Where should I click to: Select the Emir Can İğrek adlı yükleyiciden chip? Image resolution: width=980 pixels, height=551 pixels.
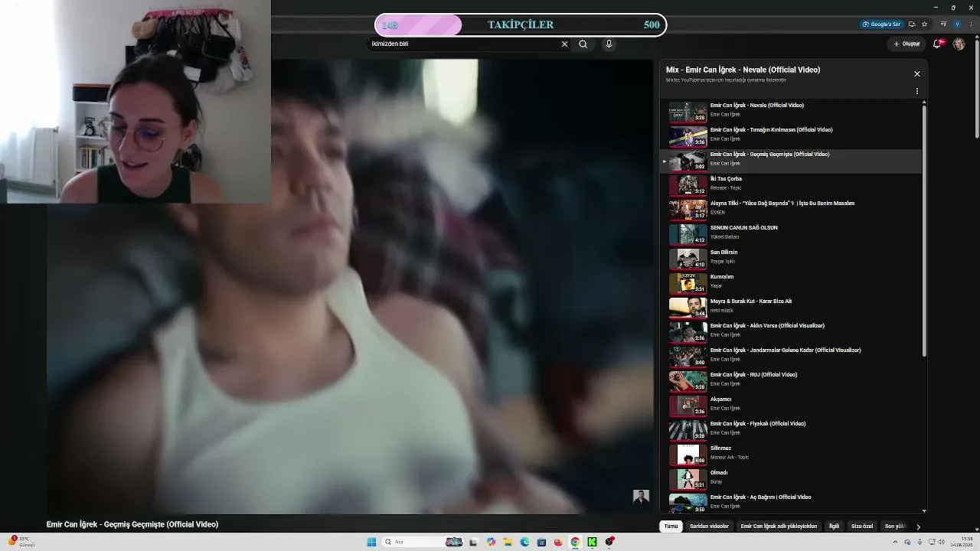pos(779,527)
